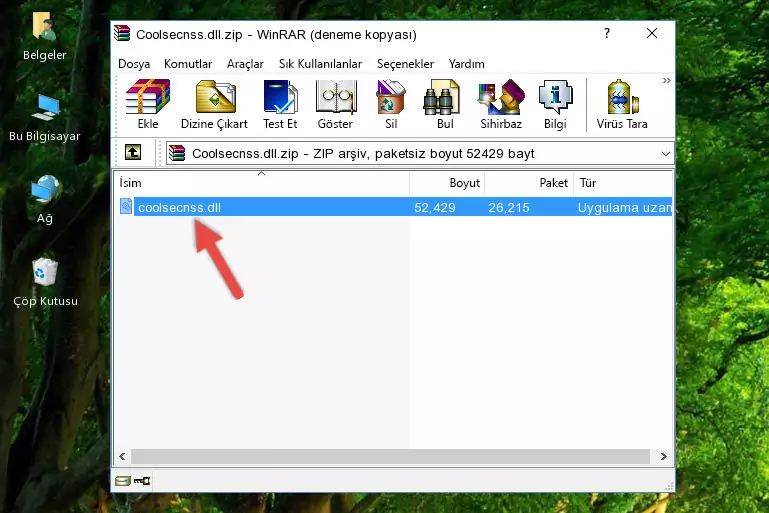Open the Seçenekler menu
The image size is (769, 513).
point(405,64)
